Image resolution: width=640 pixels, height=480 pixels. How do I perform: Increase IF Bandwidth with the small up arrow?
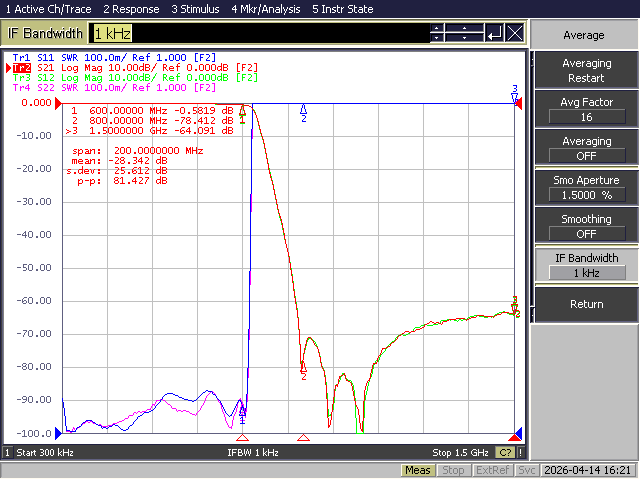[437, 28]
